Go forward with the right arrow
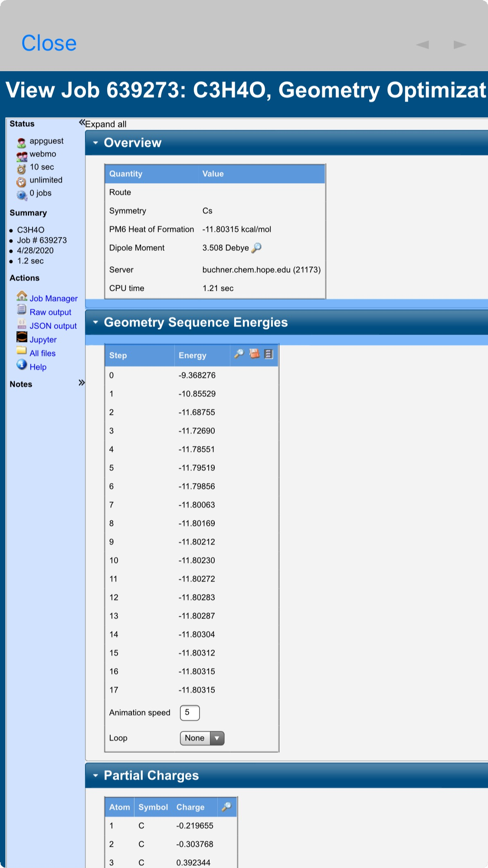 pos(460,45)
